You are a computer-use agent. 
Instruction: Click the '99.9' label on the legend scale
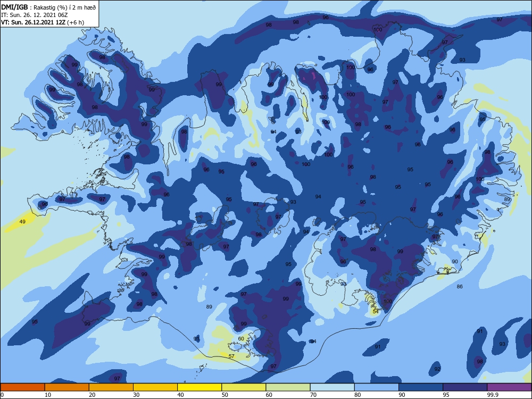pyautogui.click(x=493, y=395)
